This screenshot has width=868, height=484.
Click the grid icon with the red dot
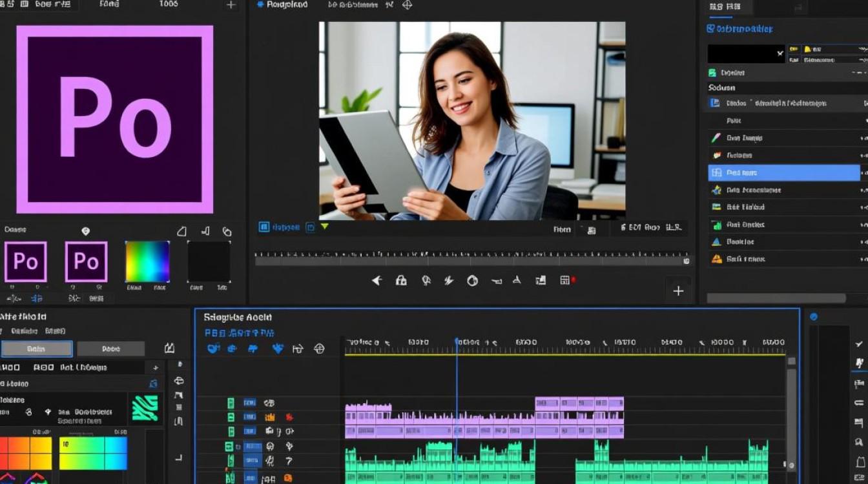point(566,280)
